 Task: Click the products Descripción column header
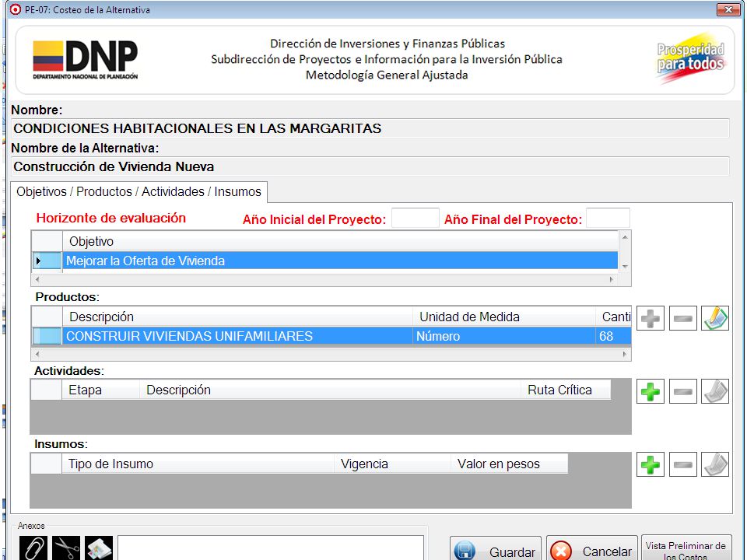point(237,317)
